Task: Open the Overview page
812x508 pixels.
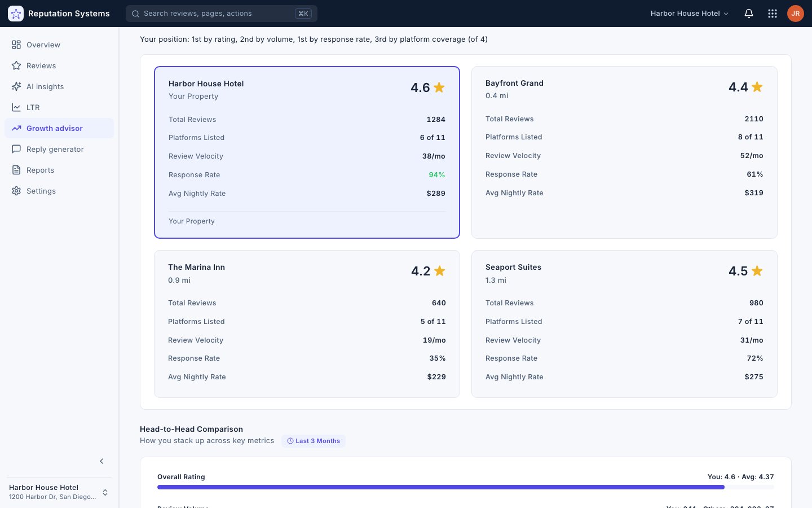Action: (x=59, y=45)
